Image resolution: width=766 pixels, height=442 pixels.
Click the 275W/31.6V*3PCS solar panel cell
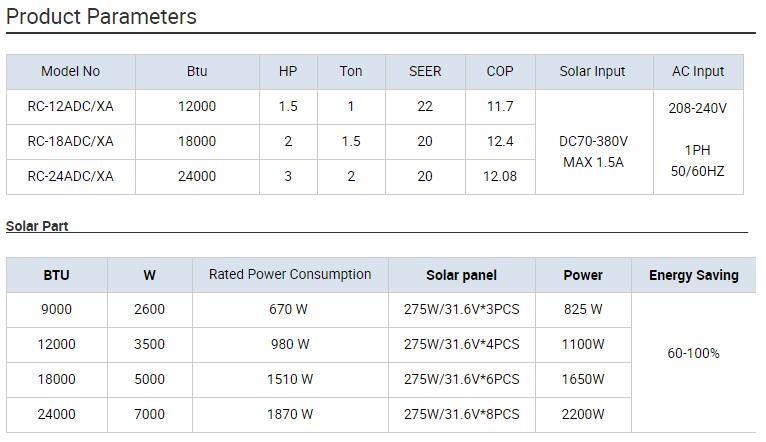pos(461,310)
